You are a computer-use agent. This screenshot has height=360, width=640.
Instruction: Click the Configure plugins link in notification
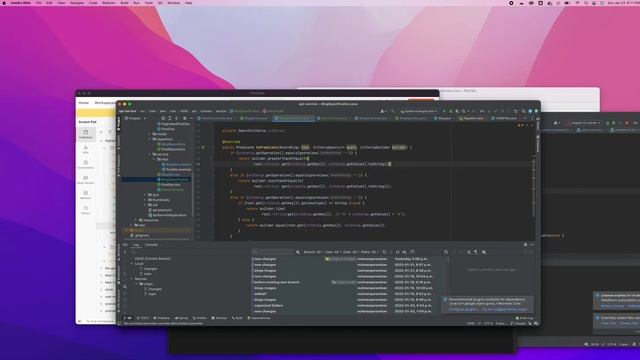(463, 309)
